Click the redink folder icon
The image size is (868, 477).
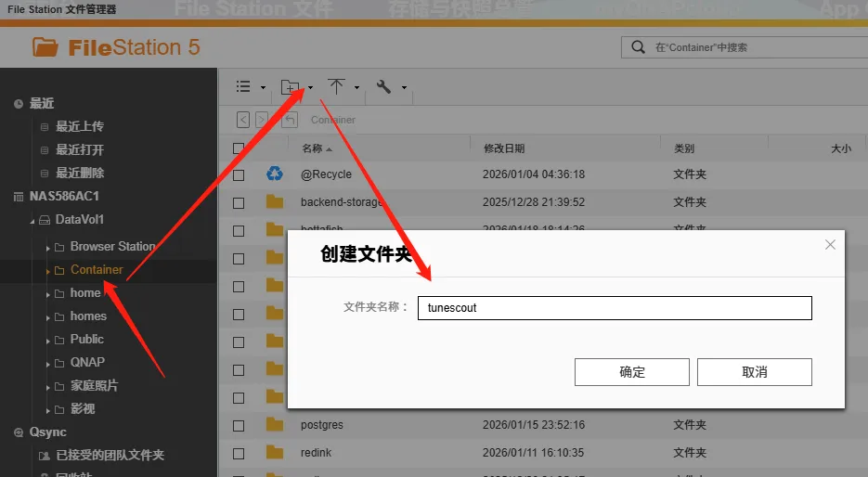[275, 452]
